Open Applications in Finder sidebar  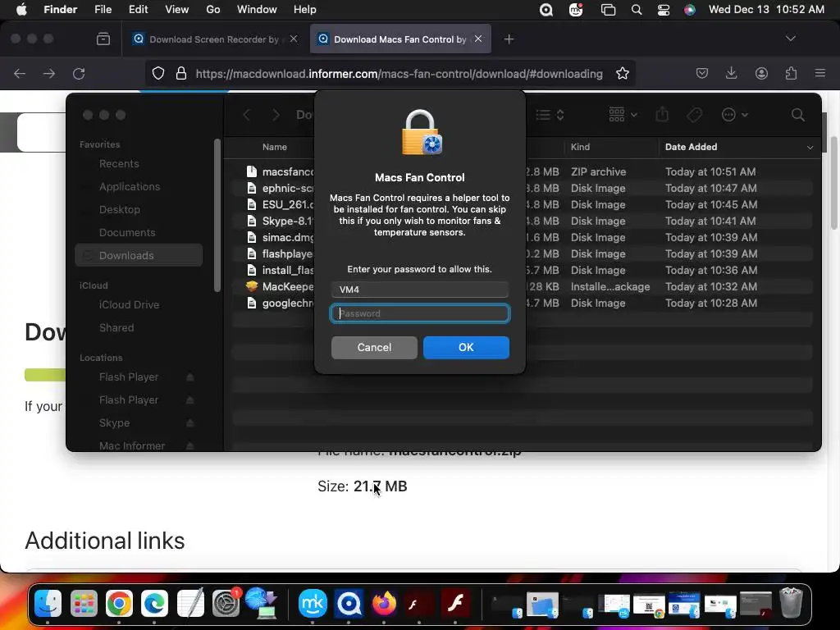point(129,186)
